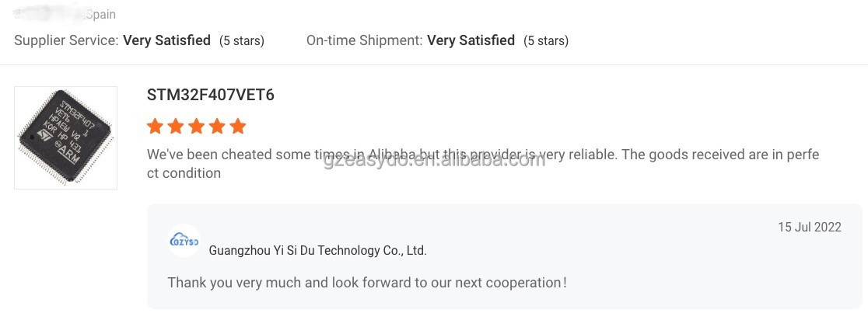Click "(5 stars)" next to Supplier Service rating

[241, 40]
